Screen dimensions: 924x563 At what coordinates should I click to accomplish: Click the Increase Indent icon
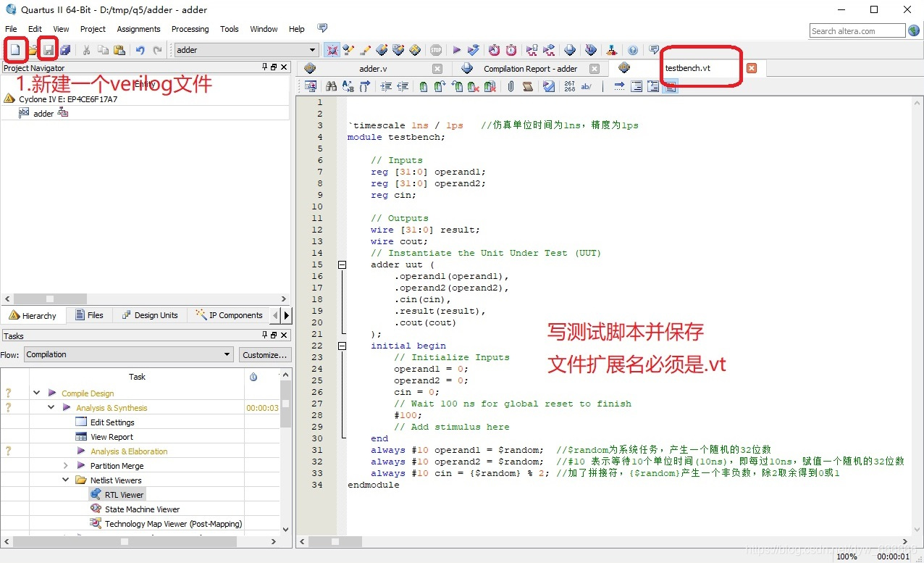[385, 86]
